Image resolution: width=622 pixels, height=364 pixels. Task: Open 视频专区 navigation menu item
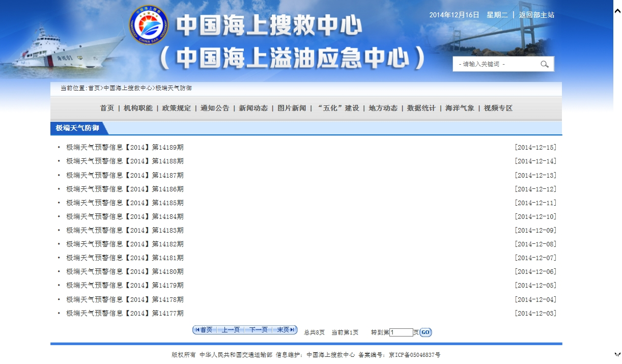(498, 108)
